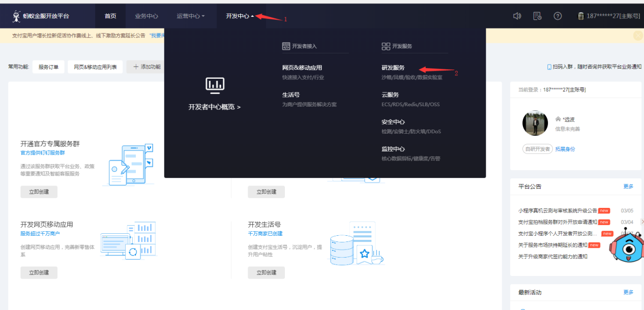Open 支付宝小程序个人开发者开放公测 announcement
The height and width of the screenshot is (310, 644).
(x=558, y=234)
